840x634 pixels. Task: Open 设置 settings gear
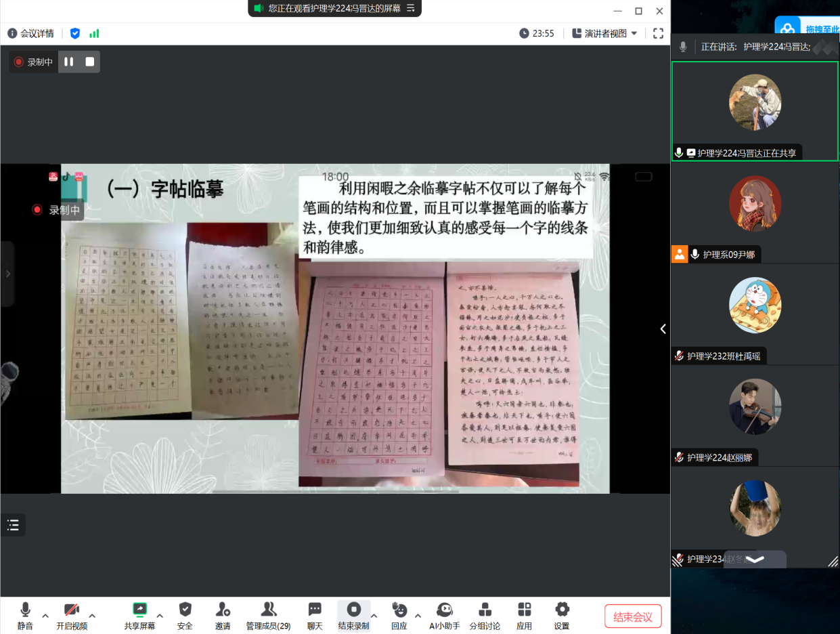[562, 615]
